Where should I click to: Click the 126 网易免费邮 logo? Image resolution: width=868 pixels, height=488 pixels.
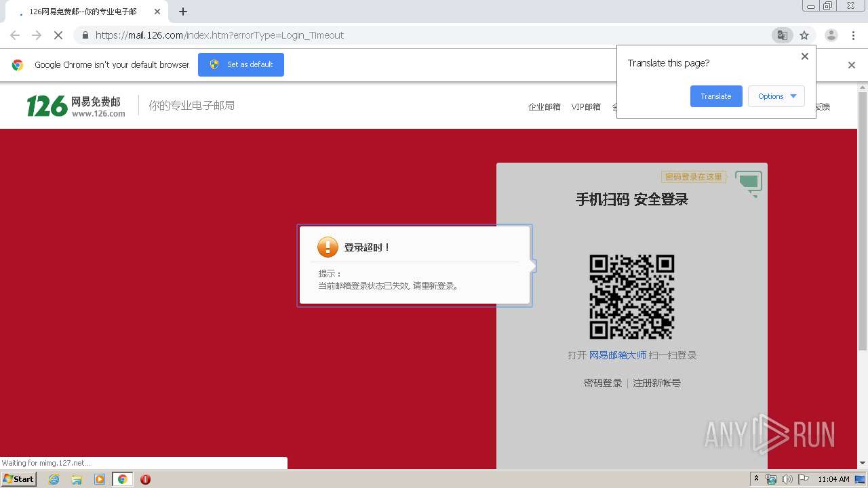click(x=76, y=106)
